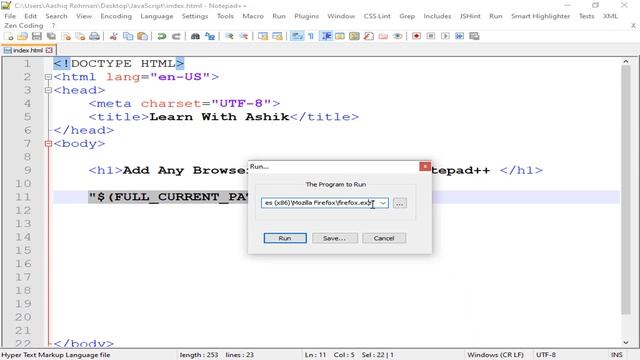This screenshot has width=640, height=360.
Task: Toggle Word Wrap in the toolbar
Action: [x=297, y=36]
